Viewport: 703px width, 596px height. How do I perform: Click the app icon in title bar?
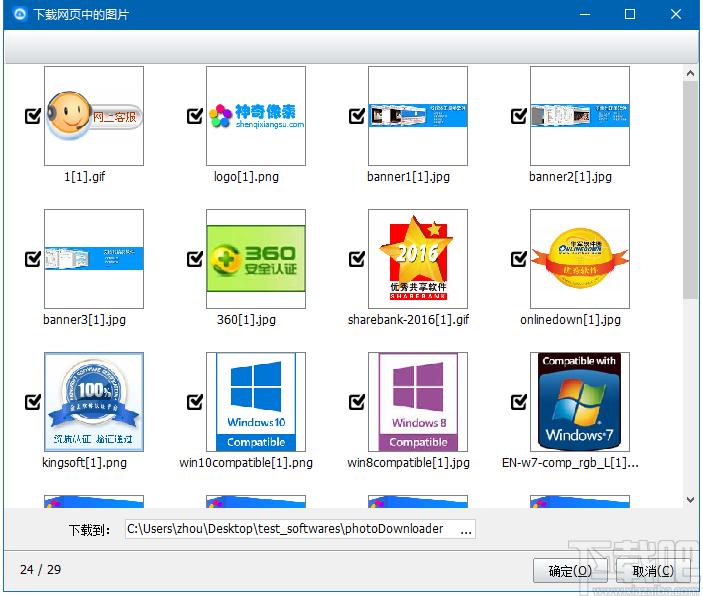point(20,14)
